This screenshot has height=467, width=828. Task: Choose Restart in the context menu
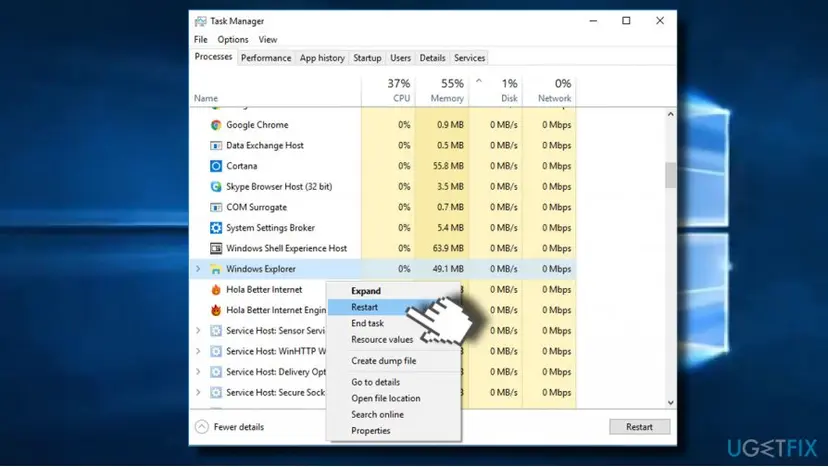coord(394,307)
